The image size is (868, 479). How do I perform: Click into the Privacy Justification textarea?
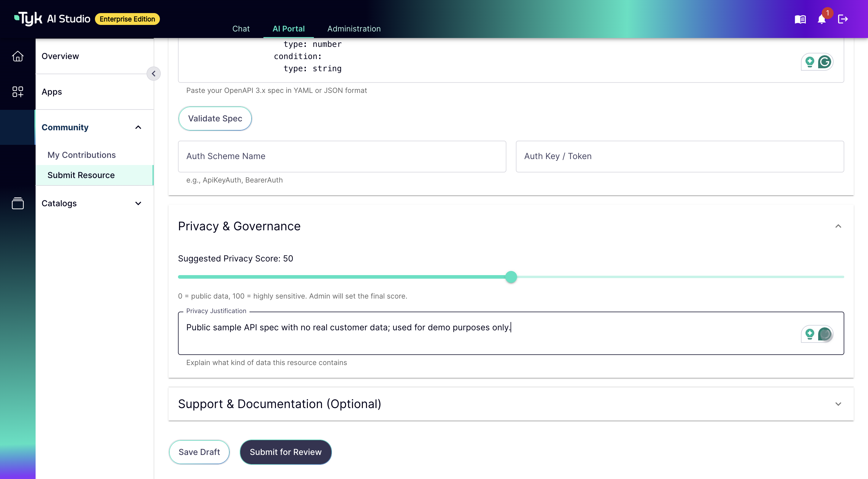511,333
